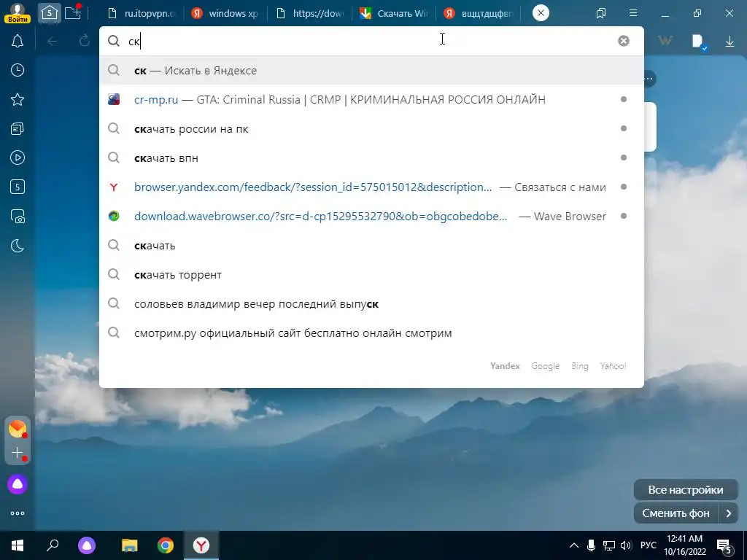The width and height of the screenshot is (747, 560).
Task: Open the home tab group icon
Action: (x=49, y=13)
